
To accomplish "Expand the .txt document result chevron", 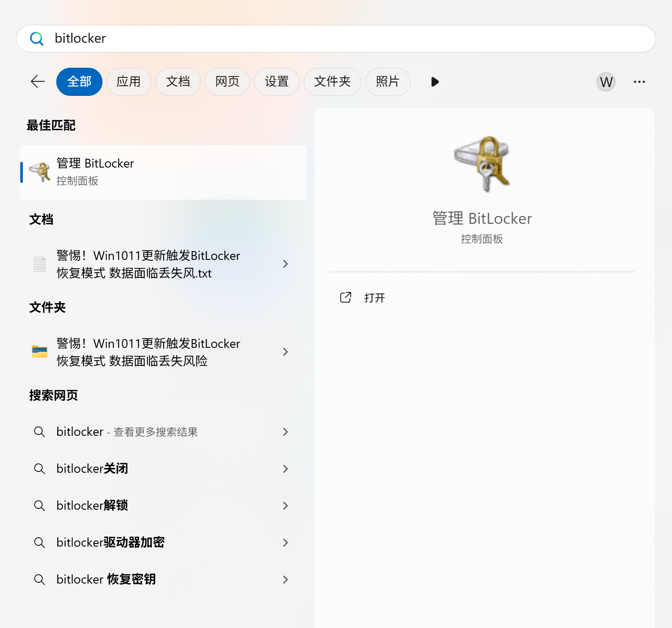I will 285,264.
